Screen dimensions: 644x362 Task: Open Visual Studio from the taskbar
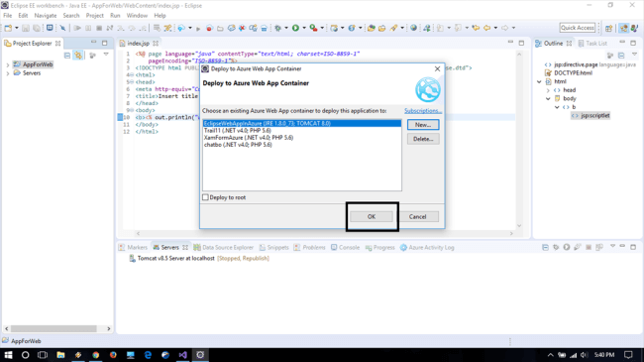[x=182, y=355]
